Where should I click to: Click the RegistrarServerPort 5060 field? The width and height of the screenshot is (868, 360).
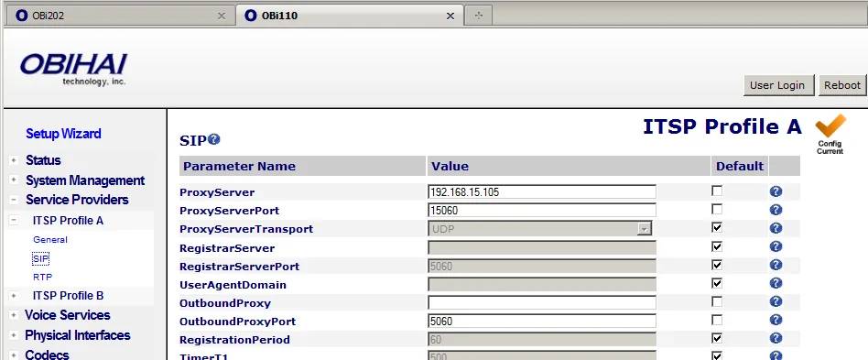(x=542, y=266)
